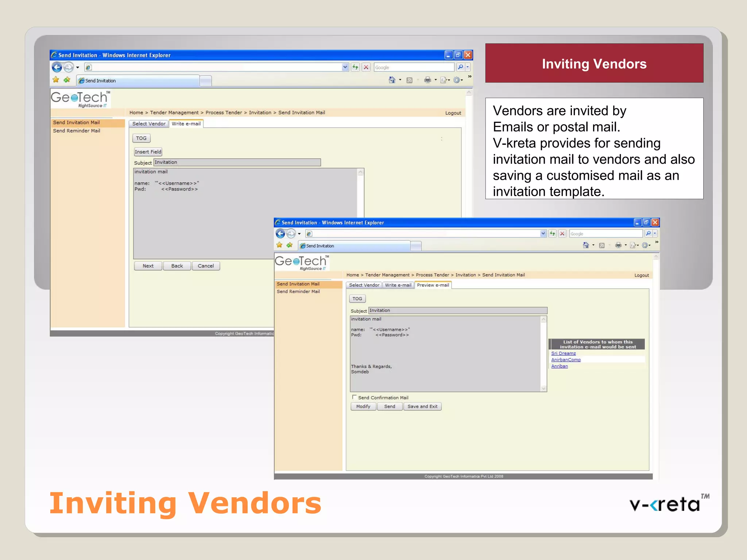The width and height of the screenshot is (747, 560).
Task: Open recent pages dropdown in front window
Action: [299, 234]
